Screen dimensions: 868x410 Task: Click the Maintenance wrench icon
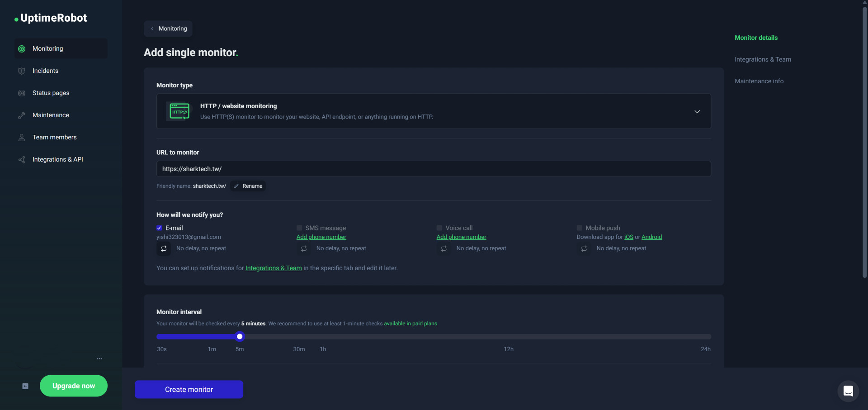tap(22, 115)
